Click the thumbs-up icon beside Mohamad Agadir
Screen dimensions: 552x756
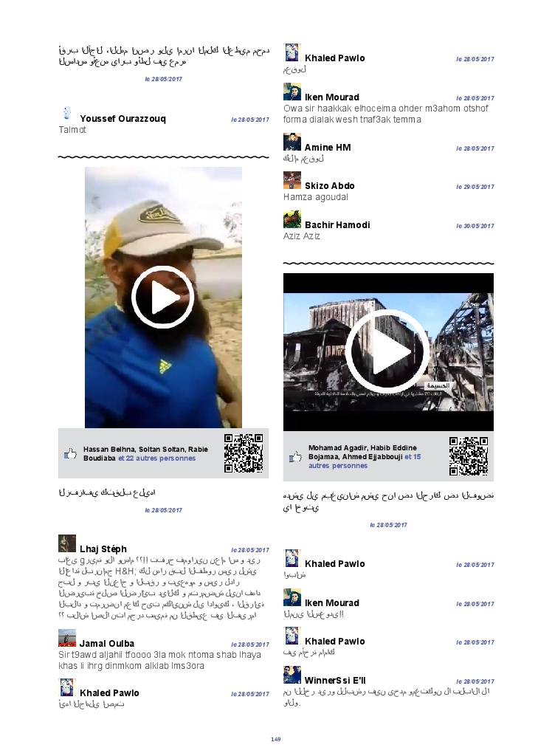coord(296,457)
